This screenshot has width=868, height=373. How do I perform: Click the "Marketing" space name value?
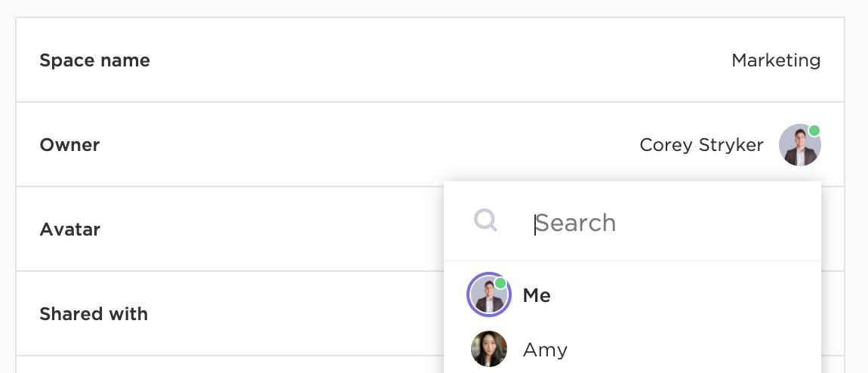click(x=776, y=60)
